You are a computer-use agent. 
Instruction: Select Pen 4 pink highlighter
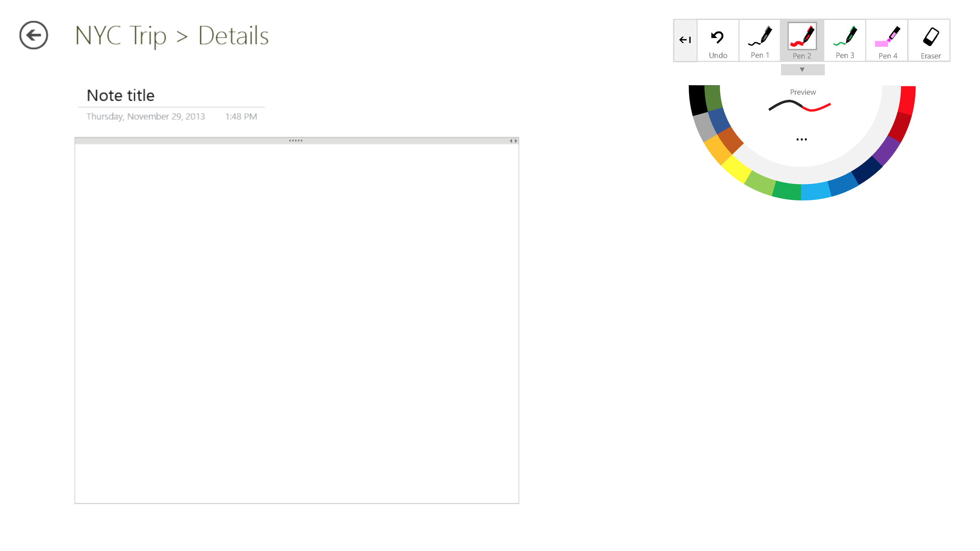[x=887, y=40]
